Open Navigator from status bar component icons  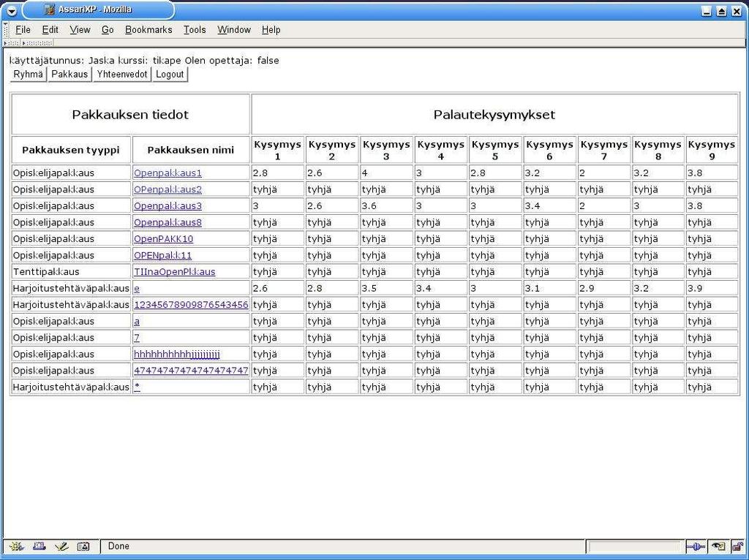16,546
